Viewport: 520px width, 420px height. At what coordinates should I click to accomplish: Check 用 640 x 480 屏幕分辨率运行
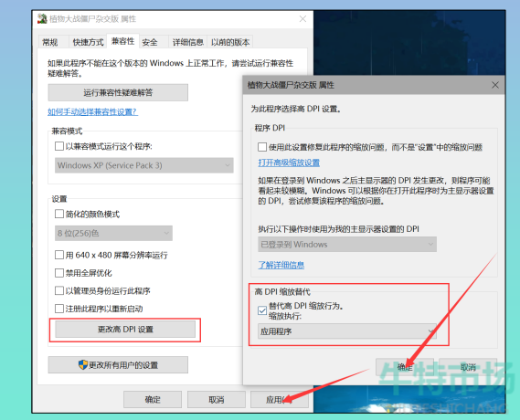tap(59, 255)
